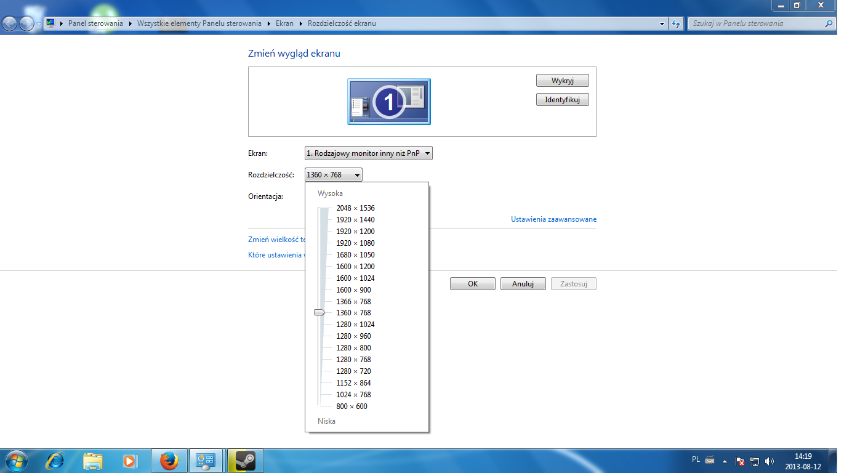Click the volume speaker tray icon
This screenshot has width=868, height=473.
(769, 461)
